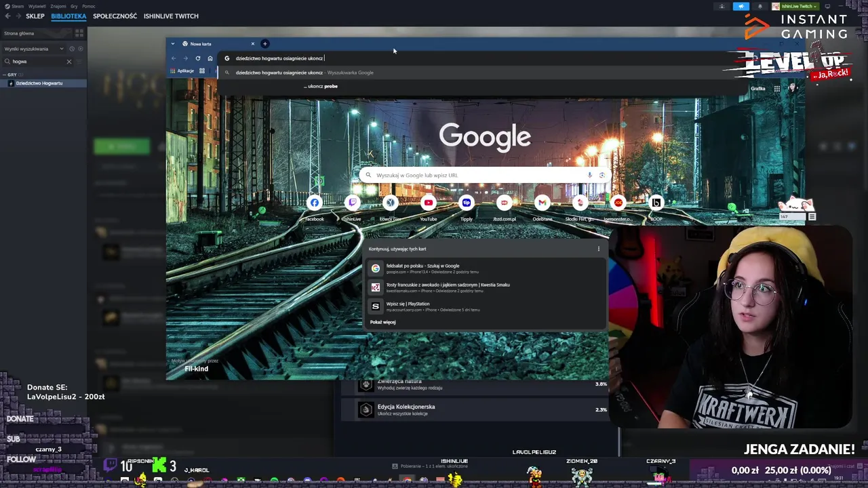Go back in Chrome's navigation
Screen dimensions: 868x488
tap(174, 58)
